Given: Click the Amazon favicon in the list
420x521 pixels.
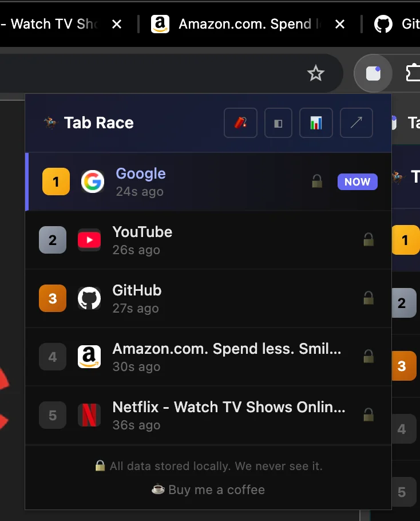Looking at the screenshot, I should 89,357.
